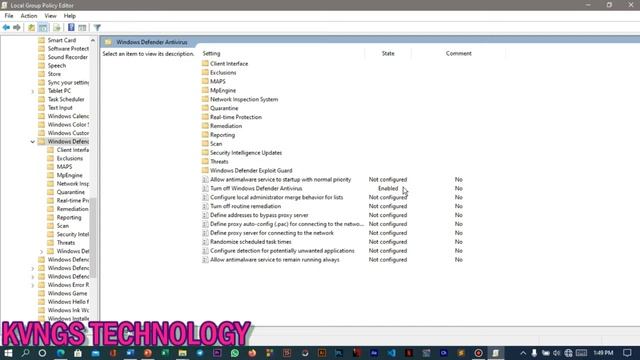Open Visual Studio Code from the taskbar
The height and width of the screenshot is (360, 640).
tap(391, 353)
